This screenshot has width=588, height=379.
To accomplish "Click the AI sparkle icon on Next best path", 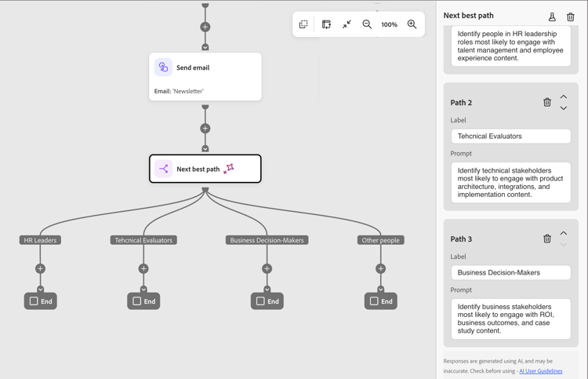I will pyautogui.click(x=229, y=169).
